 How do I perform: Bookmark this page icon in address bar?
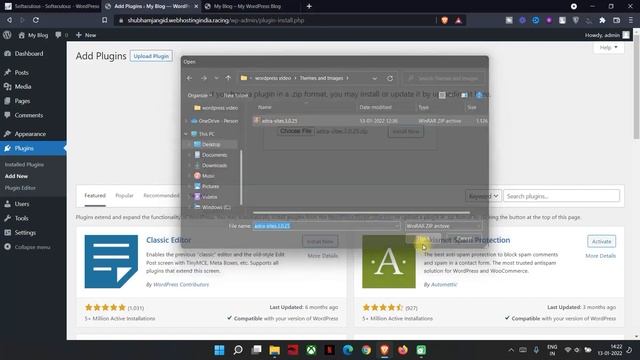[104, 20]
